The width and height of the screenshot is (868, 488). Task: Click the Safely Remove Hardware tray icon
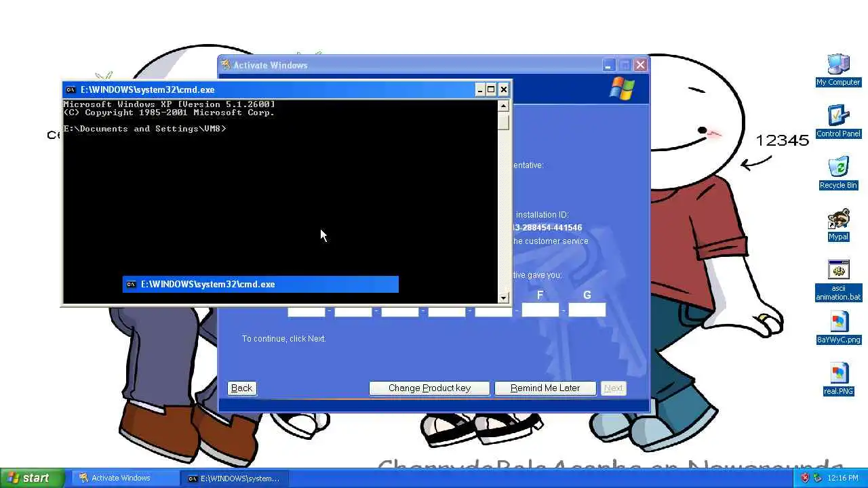818,478
